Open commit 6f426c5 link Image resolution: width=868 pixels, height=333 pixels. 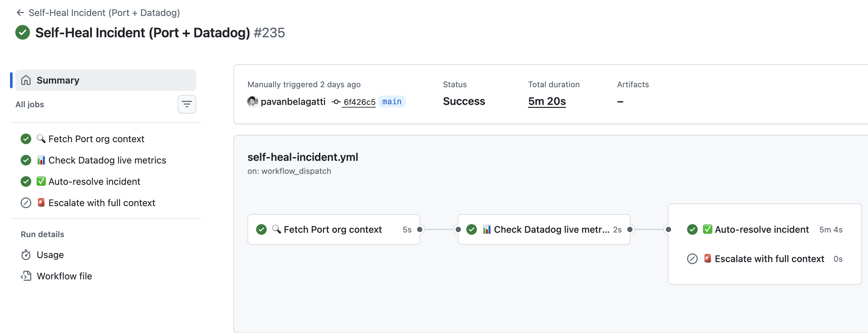pyautogui.click(x=359, y=102)
